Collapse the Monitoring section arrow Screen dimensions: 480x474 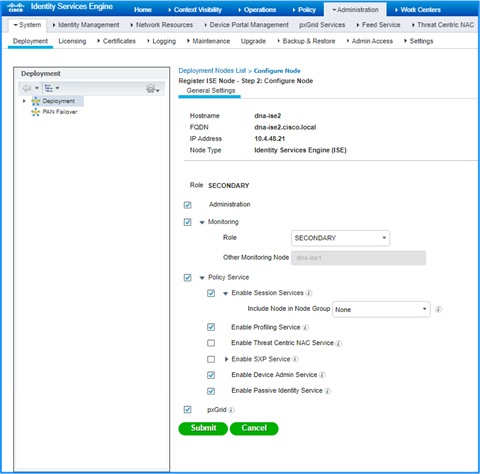point(202,222)
